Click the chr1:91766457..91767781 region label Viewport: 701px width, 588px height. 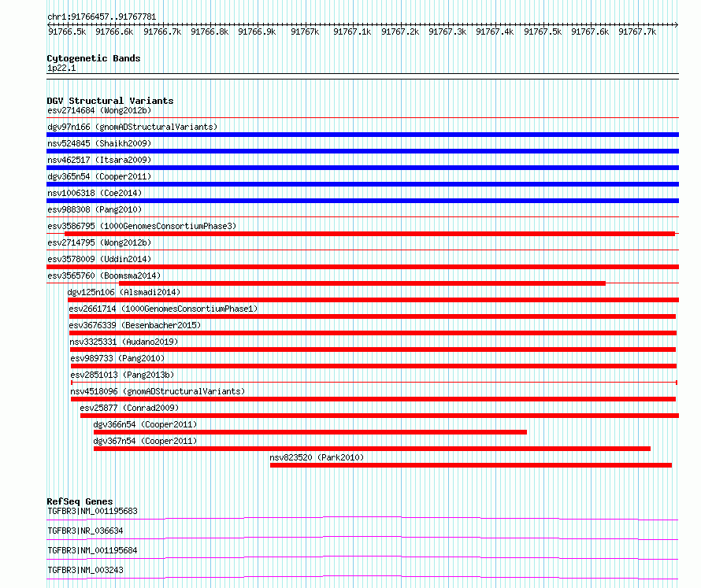[x=102, y=17]
